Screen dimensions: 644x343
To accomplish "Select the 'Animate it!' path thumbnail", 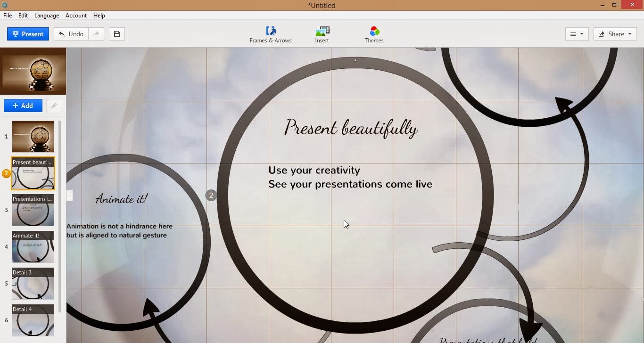I will click(33, 247).
